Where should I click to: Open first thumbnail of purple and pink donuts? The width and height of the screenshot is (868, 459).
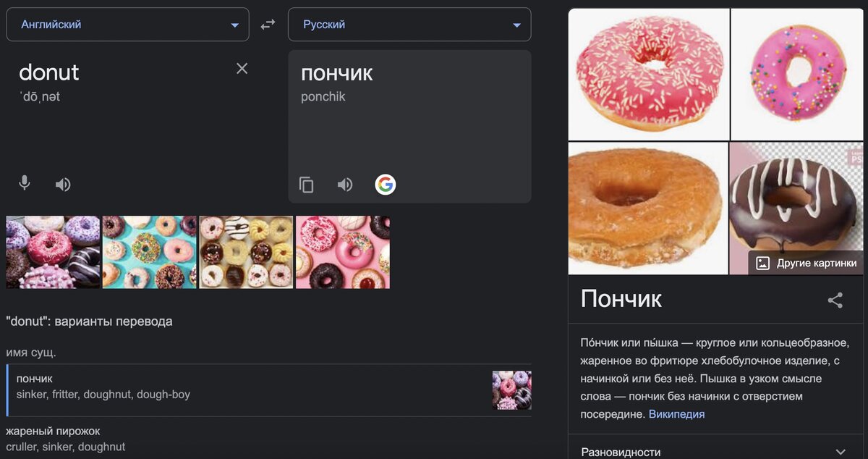click(53, 252)
